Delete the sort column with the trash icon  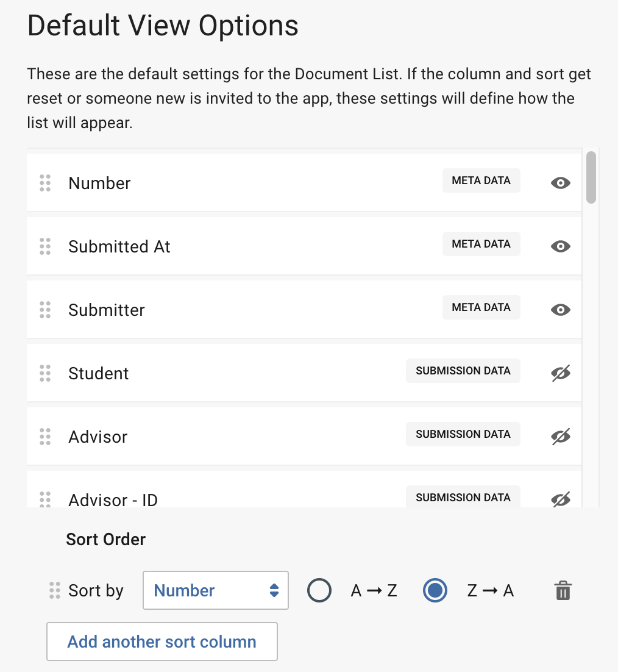(563, 590)
